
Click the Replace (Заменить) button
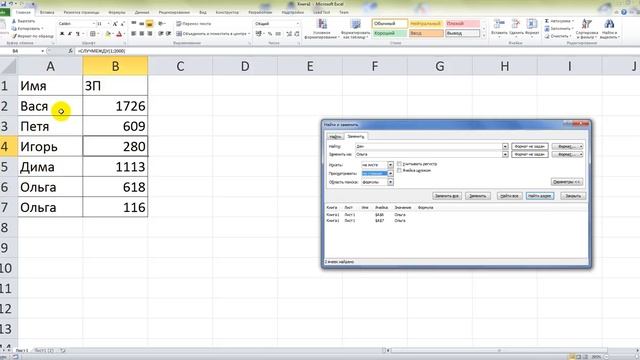tap(478, 196)
